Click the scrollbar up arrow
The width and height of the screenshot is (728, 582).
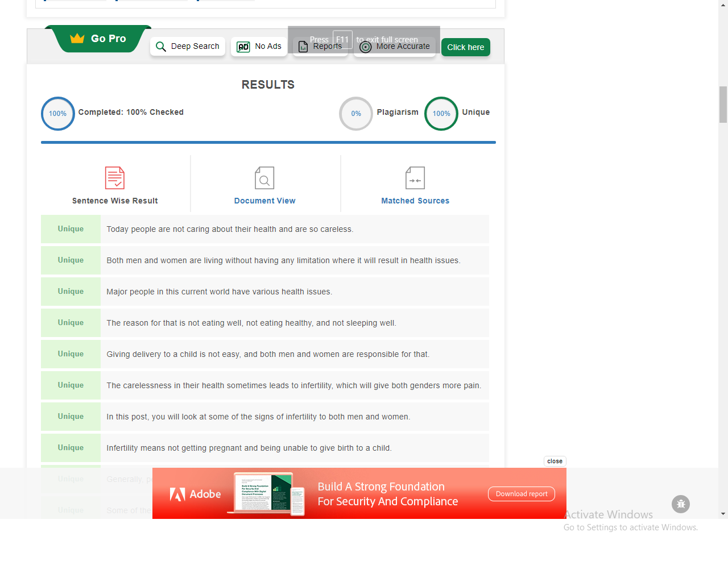pos(723,5)
